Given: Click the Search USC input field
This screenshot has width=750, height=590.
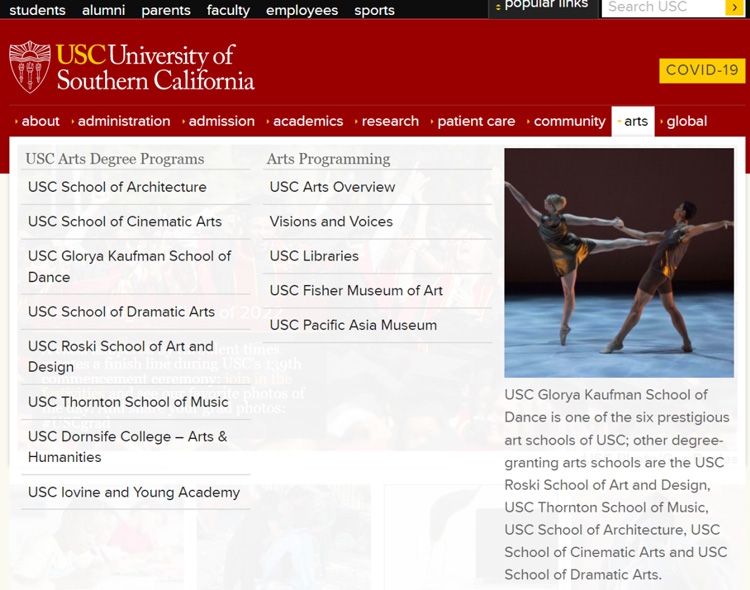Looking at the screenshot, I should (663, 8).
